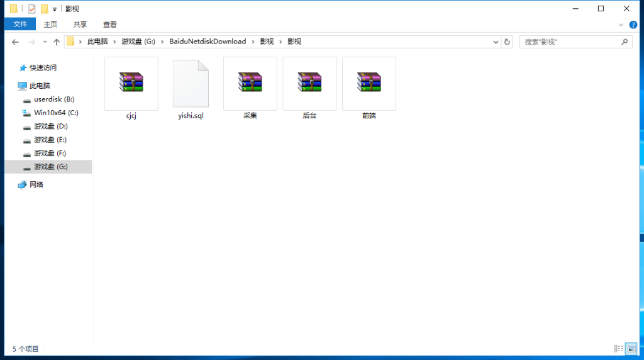Click the 后台 file name label

309,116
